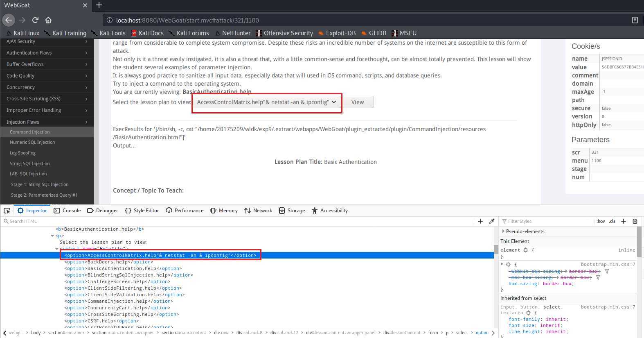Filter rules containing -webkit-box-sizing property
This screenshot has height=338, width=644.
click(607, 271)
